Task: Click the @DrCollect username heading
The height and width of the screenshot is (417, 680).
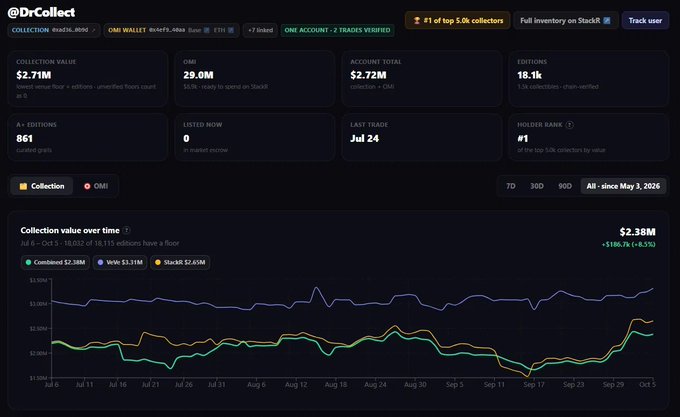Action: click(x=41, y=12)
